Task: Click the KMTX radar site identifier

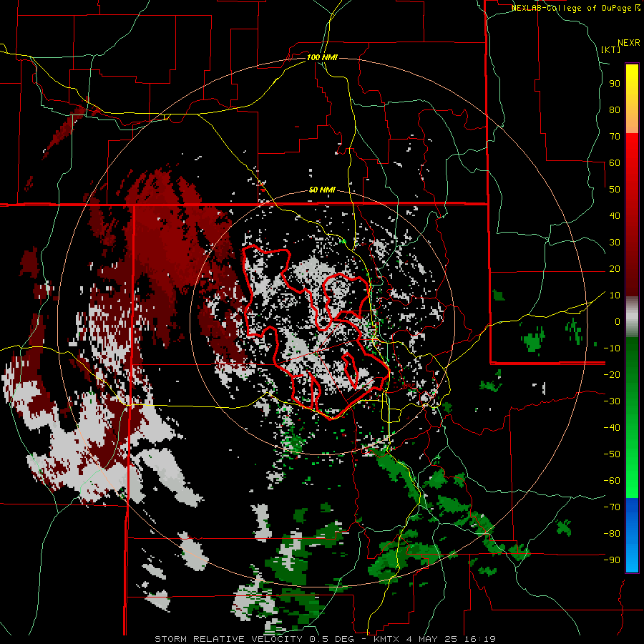Action: tap(388, 639)
